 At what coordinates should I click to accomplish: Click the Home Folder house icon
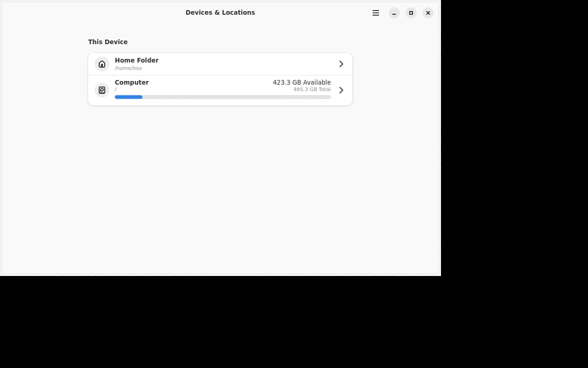[x=101, y=64]
